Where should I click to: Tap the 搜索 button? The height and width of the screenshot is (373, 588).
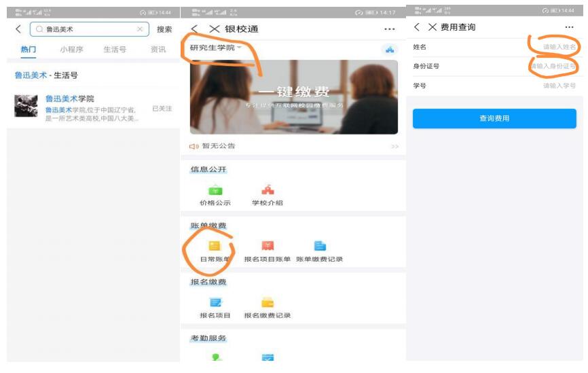[x=164, y=29]
